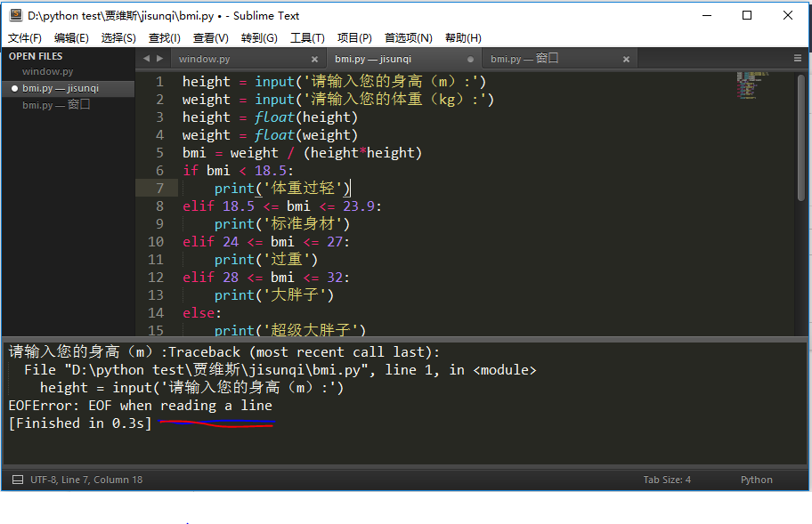Screen dimensions: 812x524
Task: Open the 查找(I) menu
Action: pos(164,38)
